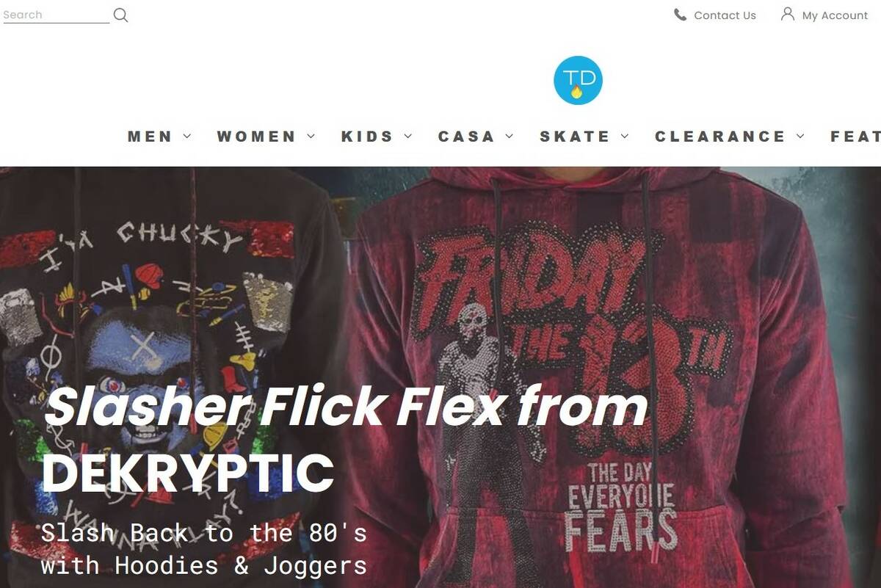The height and width of the screenshot is (588, 881).
Task: Click the person icon beside My Account
Action: pyautogui.click(x=788, y=14)
